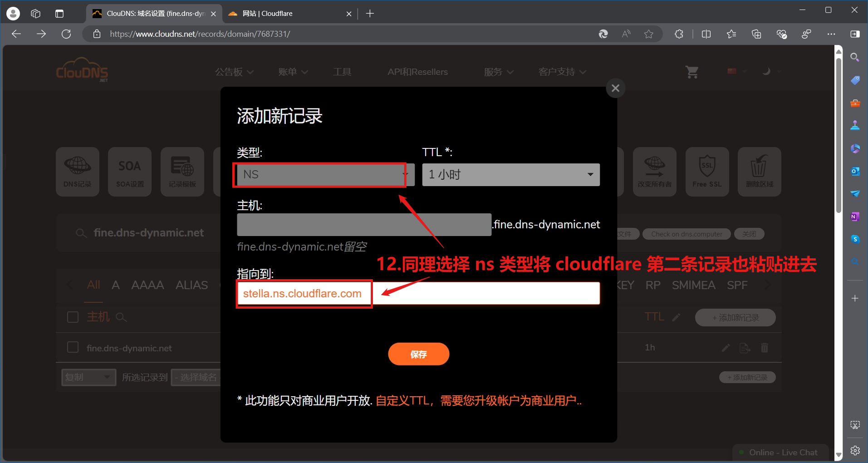
Task: Open the Free SSL icon tile
Action: point(707,172)
